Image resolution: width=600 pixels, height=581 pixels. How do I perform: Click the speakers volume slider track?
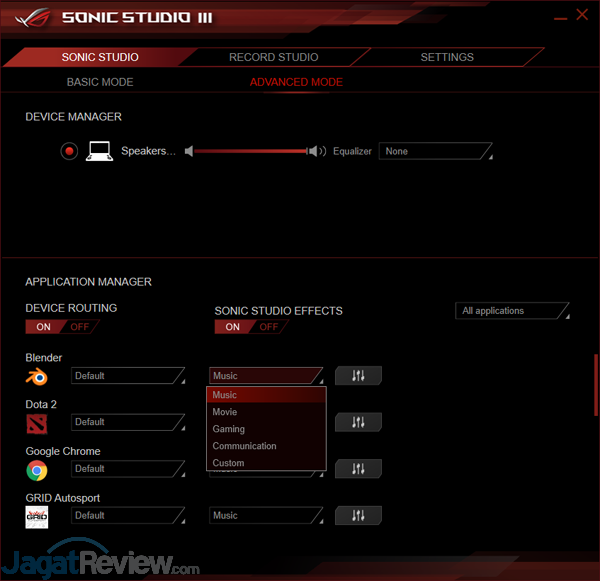[x=251, y=151]
